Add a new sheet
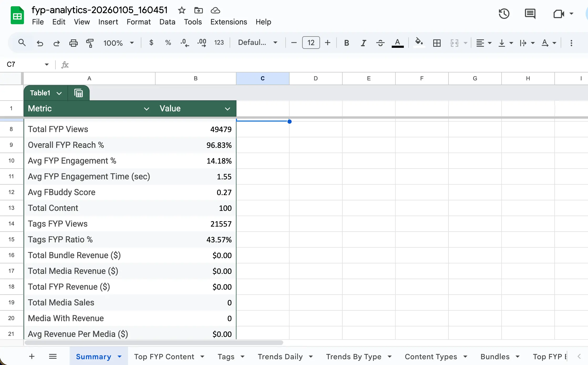Viewport: 588px width, 365px height. click(32, 356)
